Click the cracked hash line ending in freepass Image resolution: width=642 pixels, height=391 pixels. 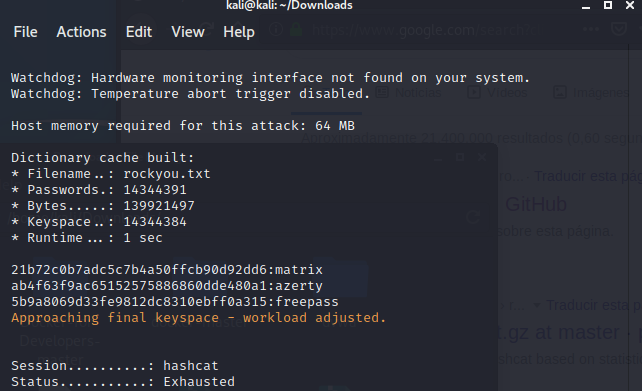175,302
